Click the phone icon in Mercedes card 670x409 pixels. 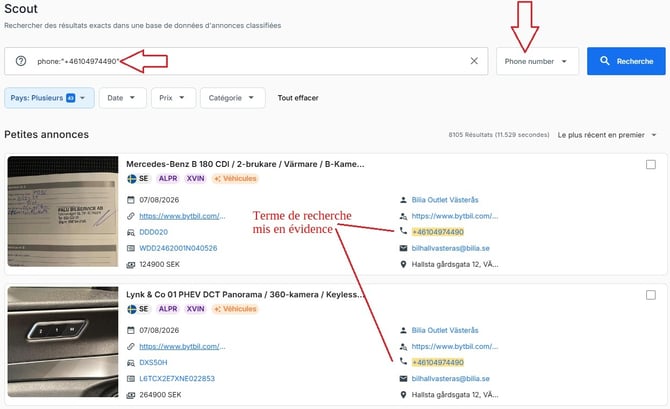pyautogui.click(x=403, y=231)
